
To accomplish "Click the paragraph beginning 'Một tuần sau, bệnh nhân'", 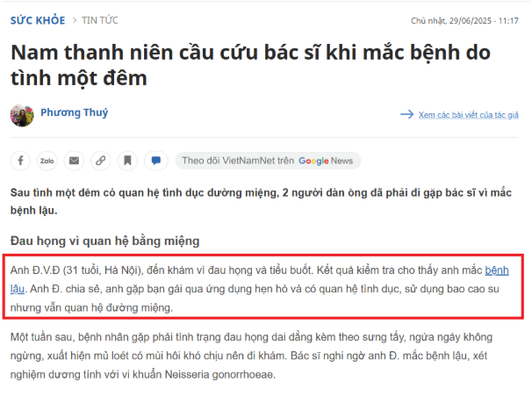I will (x=251, y=356).
